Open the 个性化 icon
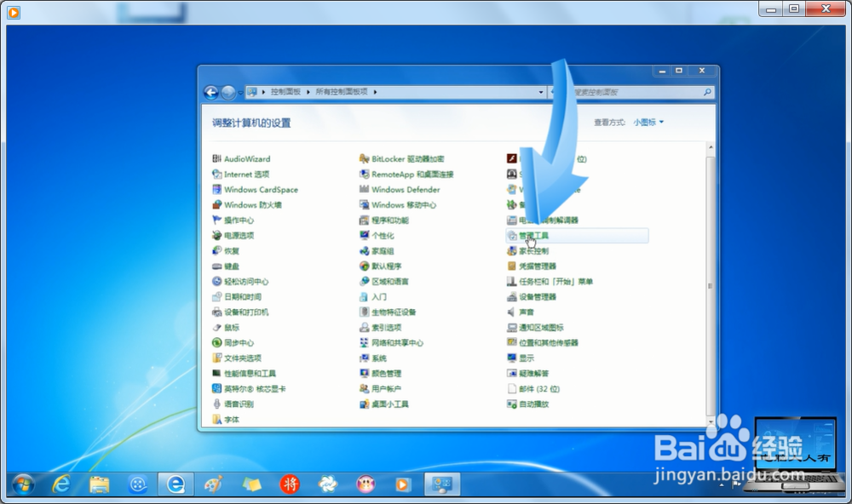The width and height of the screenshot is (852, 504). click(364, 235)
